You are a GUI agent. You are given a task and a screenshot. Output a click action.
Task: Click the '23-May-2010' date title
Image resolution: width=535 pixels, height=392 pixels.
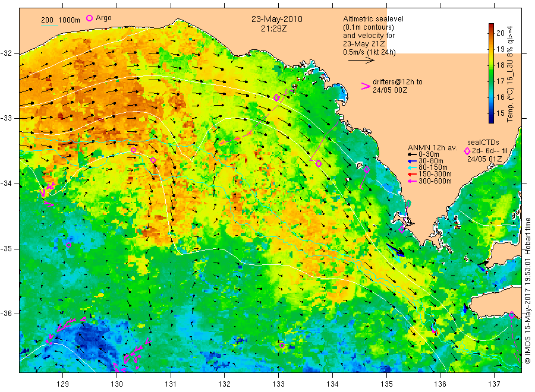coord(277,20)
